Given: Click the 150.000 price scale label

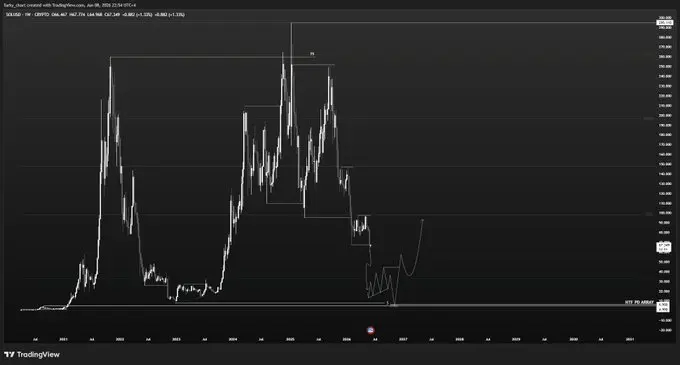Looking at the screenshot, I should point(665,164).
